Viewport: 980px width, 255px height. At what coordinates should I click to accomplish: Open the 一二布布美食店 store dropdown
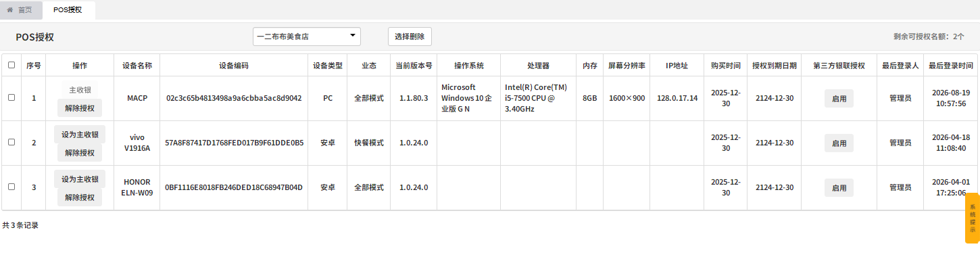tap(307, 37)
